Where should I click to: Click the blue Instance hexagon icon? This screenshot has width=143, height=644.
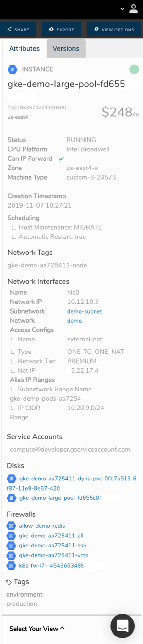coord(12,69)
